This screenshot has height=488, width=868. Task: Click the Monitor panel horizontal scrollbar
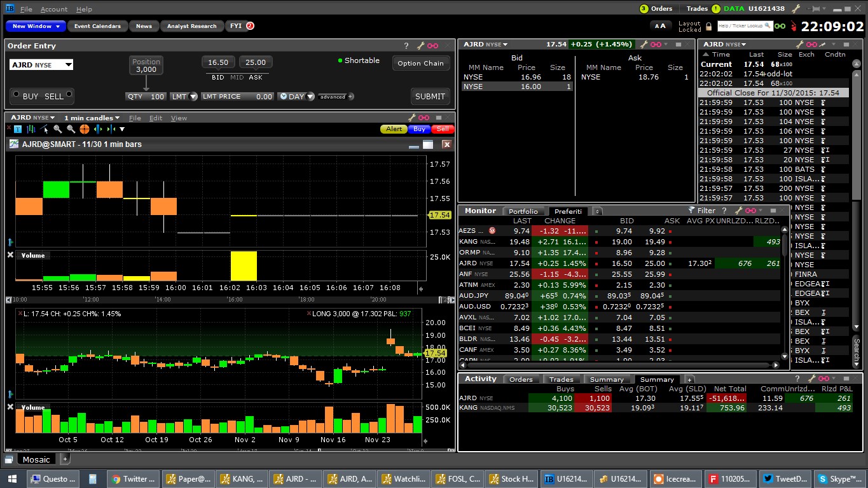[620, 365]
